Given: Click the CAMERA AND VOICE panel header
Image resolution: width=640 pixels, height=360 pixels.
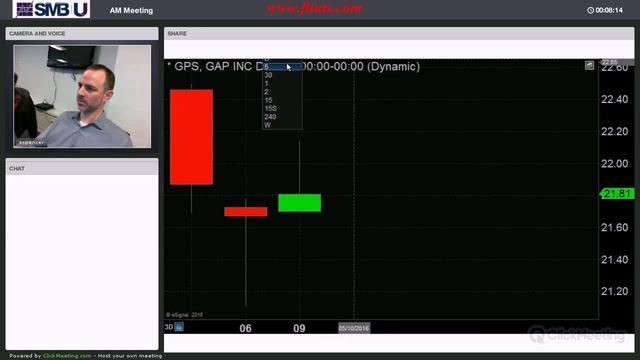Looking at the screenshot, I should [x=82, y=33].
